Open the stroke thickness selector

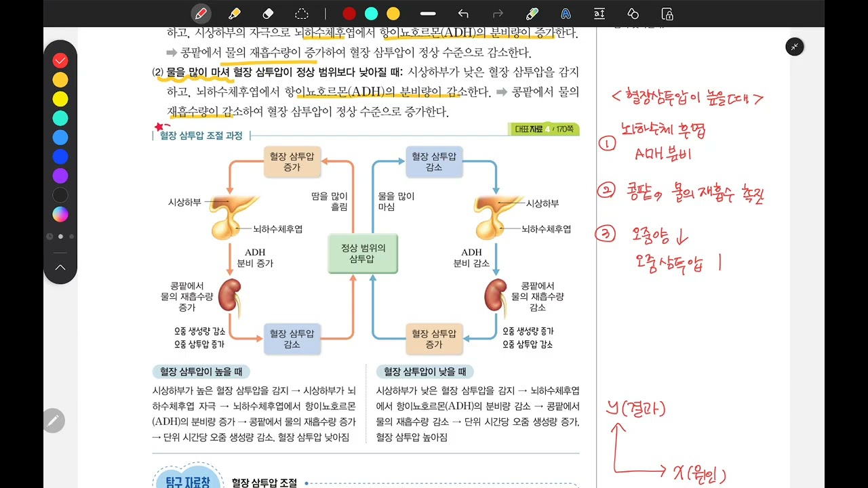tap(428, 14)
